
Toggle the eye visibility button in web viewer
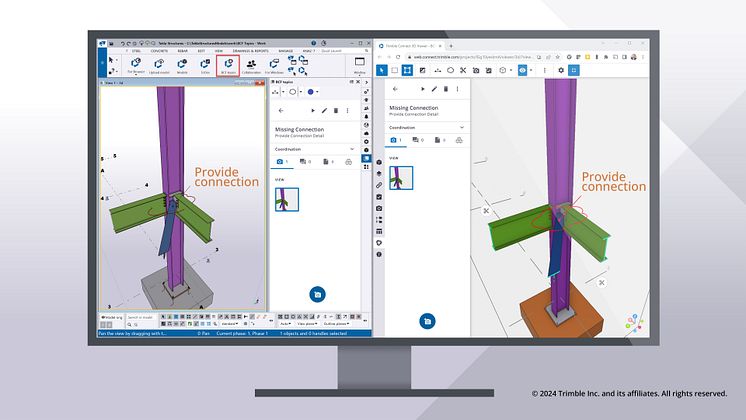coord(523,71)
